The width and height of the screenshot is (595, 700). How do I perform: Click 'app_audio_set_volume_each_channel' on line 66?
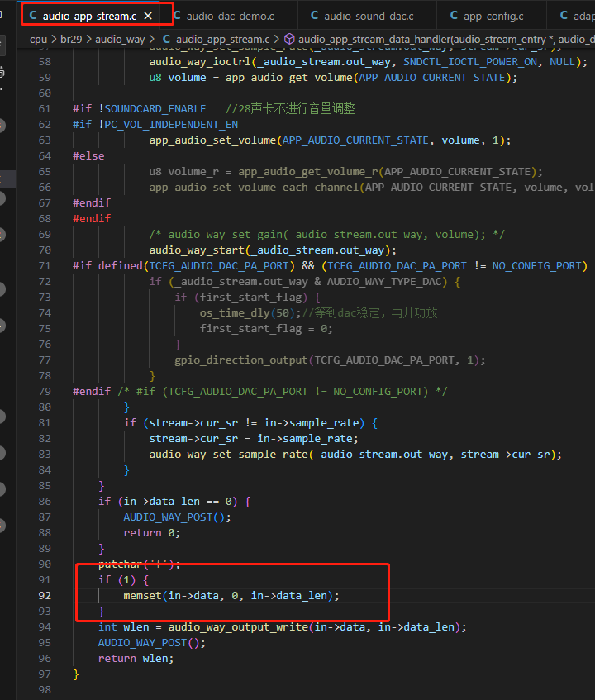pyautogui.click(x=254, y=188)
